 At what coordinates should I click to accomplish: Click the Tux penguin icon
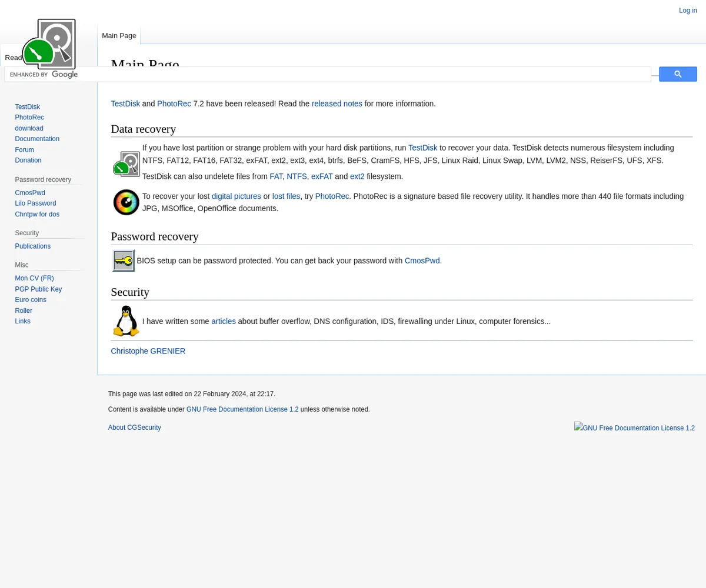tap(126, 321)
